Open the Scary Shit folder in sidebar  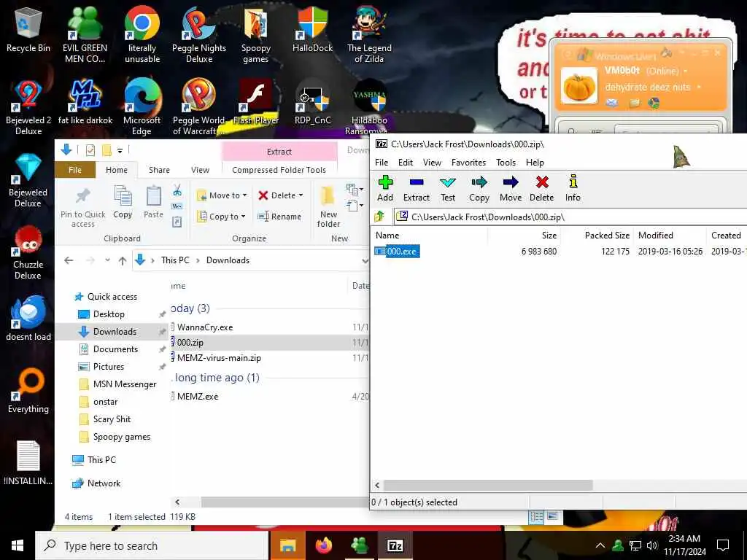[x=112, y=419]
